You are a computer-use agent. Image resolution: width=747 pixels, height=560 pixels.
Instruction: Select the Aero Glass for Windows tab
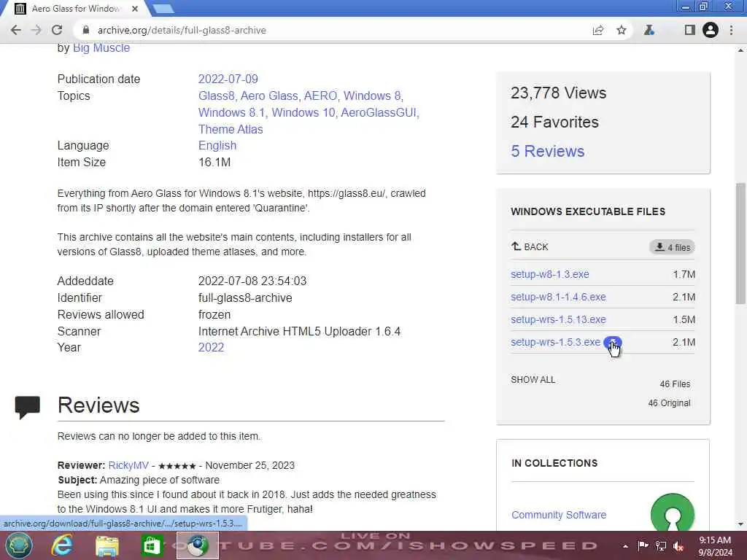pos(76,9)
